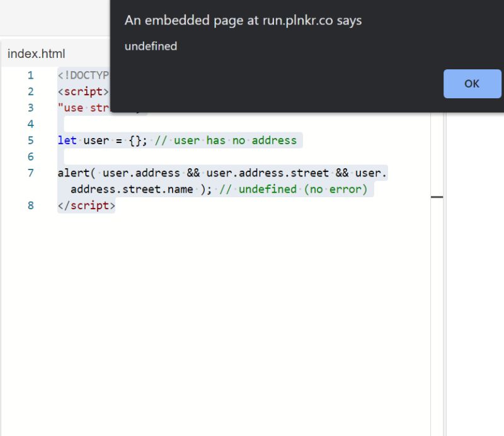
Task: Click the 'user has no address' comment
Action: tap(226, 141)
